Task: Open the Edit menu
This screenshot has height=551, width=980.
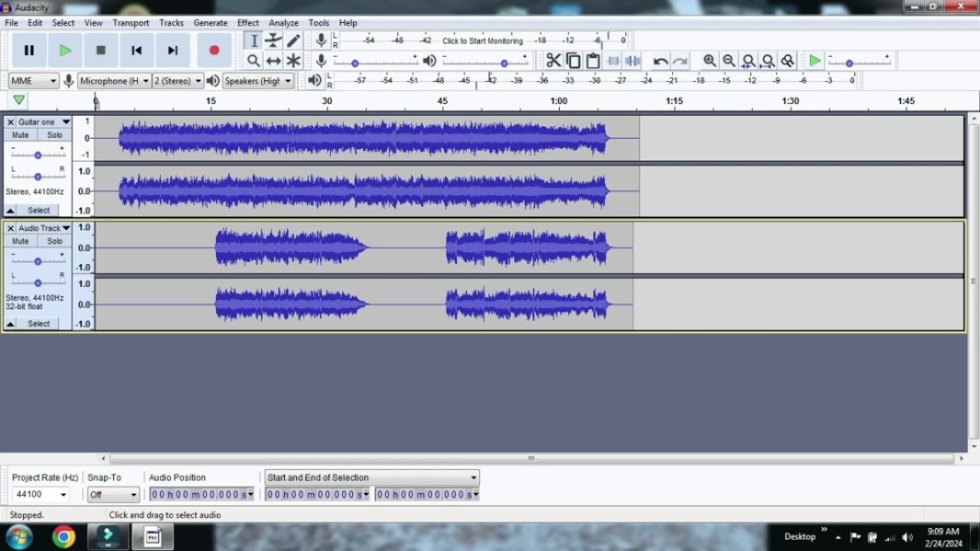Action: click(35, 23)
